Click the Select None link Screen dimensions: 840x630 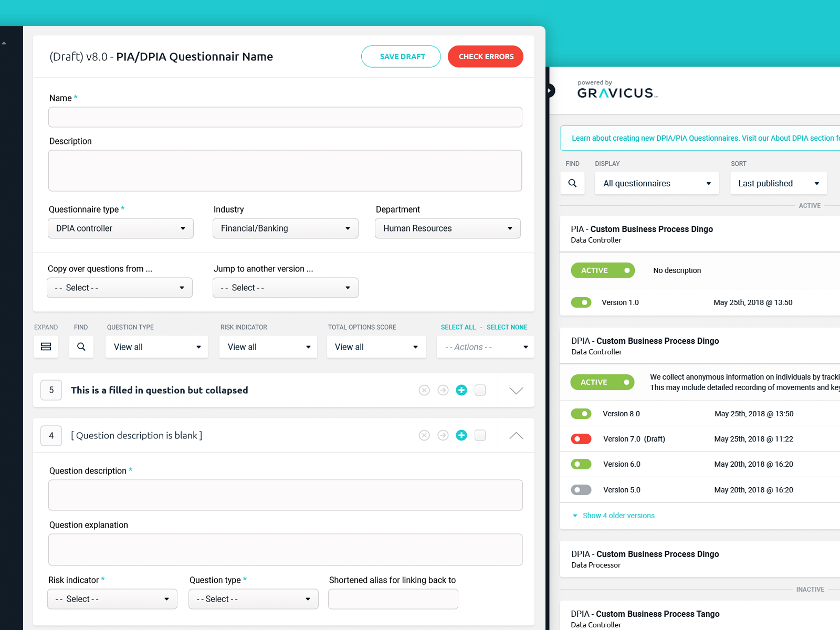coord(507,327)
